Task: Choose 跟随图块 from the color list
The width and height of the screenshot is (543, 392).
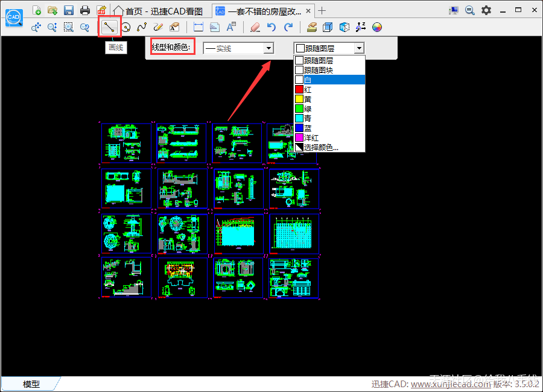Action: (x=329, y=70)
